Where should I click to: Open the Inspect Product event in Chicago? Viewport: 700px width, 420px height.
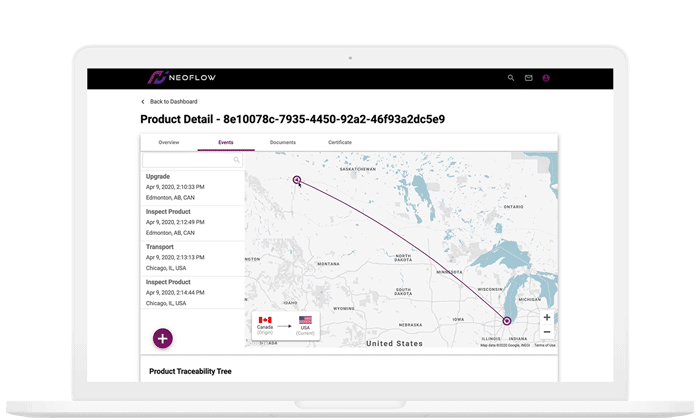(x=193, y=292)
